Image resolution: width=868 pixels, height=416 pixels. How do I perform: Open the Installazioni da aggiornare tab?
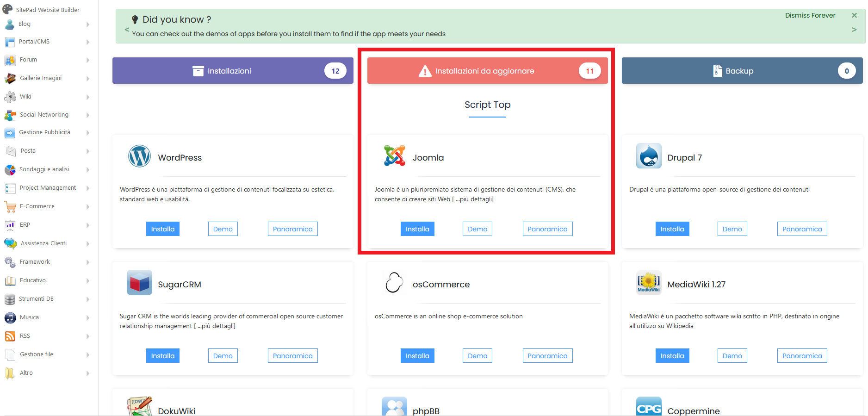tap(488, 71)
